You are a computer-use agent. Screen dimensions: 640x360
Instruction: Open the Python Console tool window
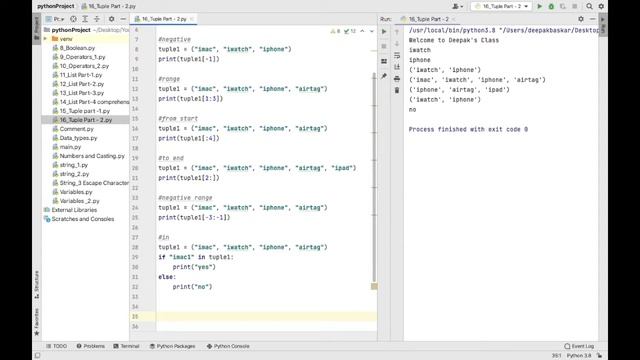pyautogui.click(x=228, y=346)
